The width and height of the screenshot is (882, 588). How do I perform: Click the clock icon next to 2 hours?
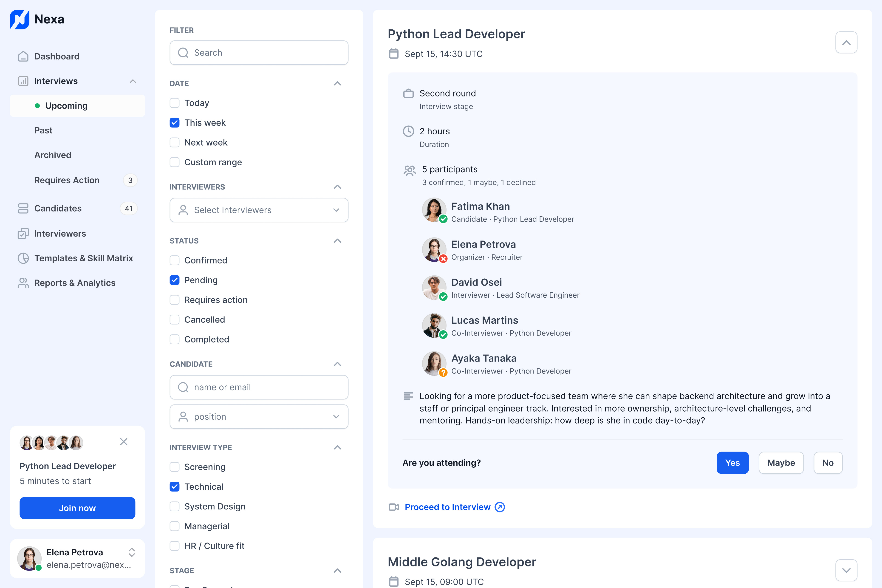pyautogui.click(x=408, y=131)
